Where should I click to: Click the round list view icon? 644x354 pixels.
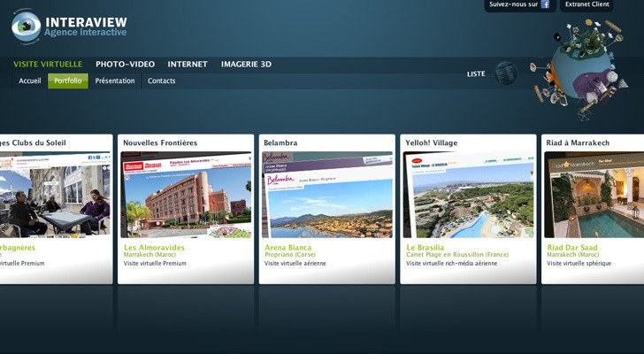(505, 73)
